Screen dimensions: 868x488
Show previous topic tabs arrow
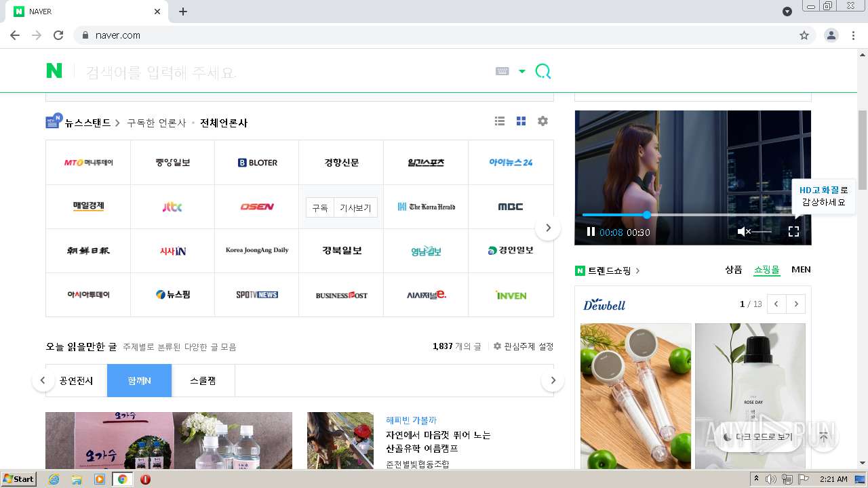pos(43,380)
